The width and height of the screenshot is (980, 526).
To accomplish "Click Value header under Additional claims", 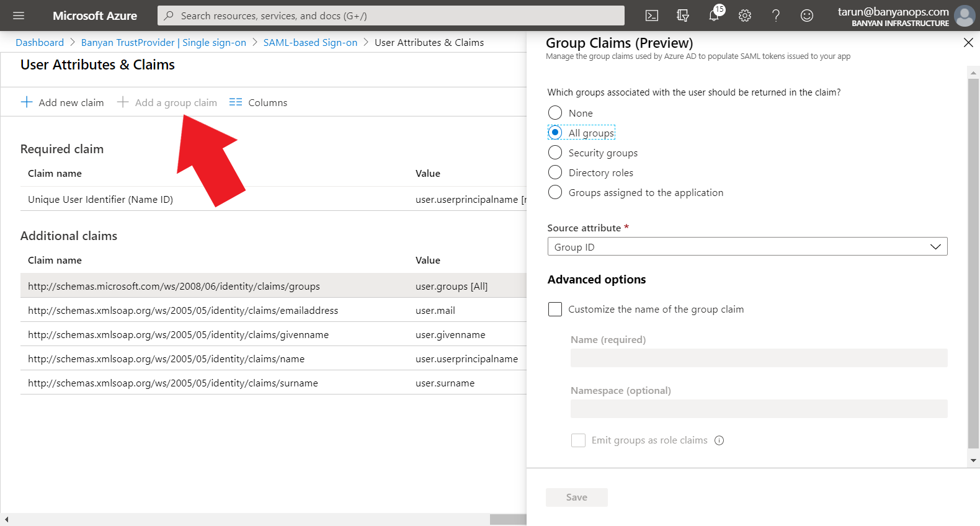I will [428, 260].
